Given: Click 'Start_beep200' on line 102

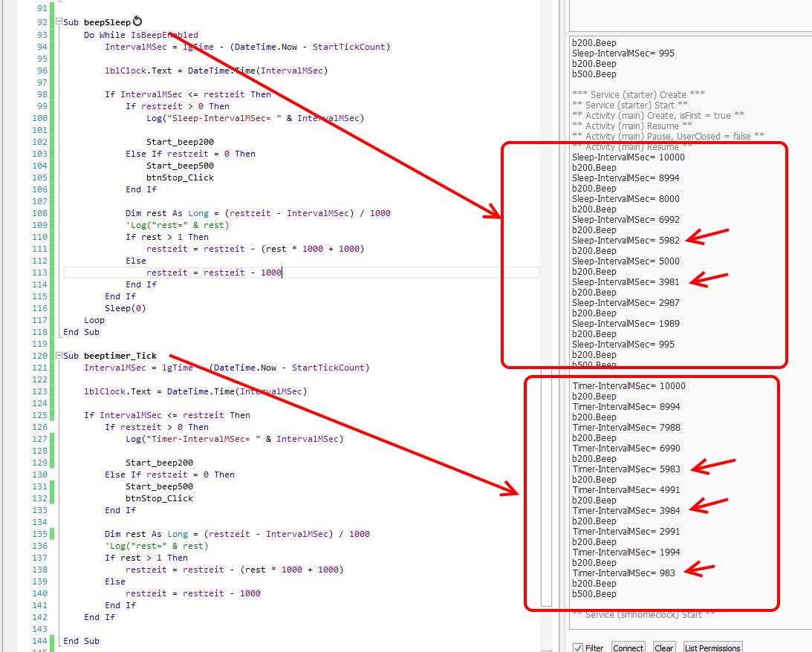Looking at the screenshot, I should [180, 142].
